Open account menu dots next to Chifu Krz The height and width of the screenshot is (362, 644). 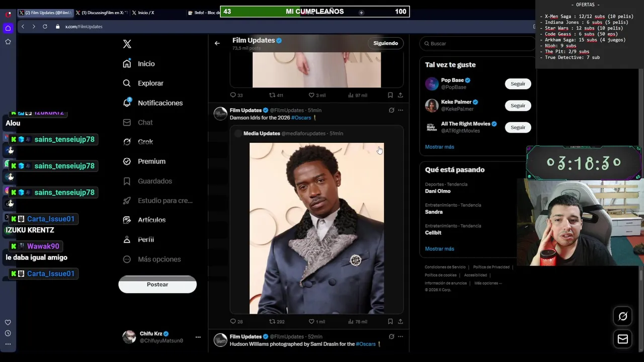198,337
